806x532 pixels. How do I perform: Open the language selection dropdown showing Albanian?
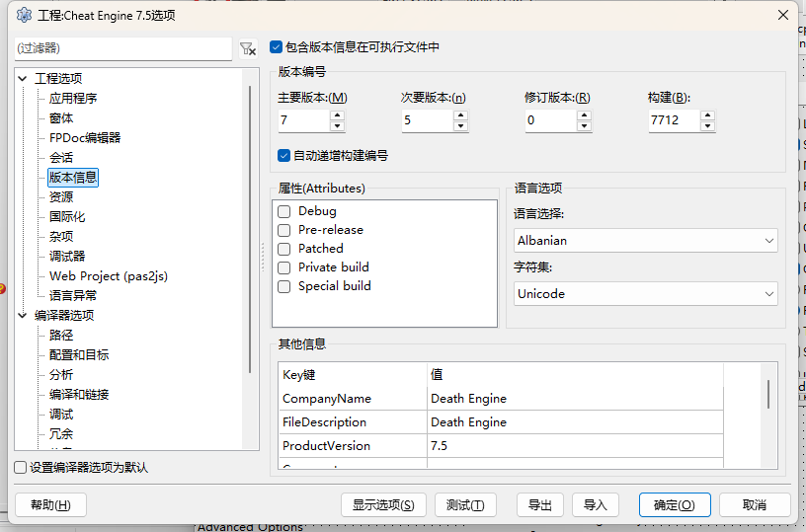pyautogui.click(x=646, y=240)
